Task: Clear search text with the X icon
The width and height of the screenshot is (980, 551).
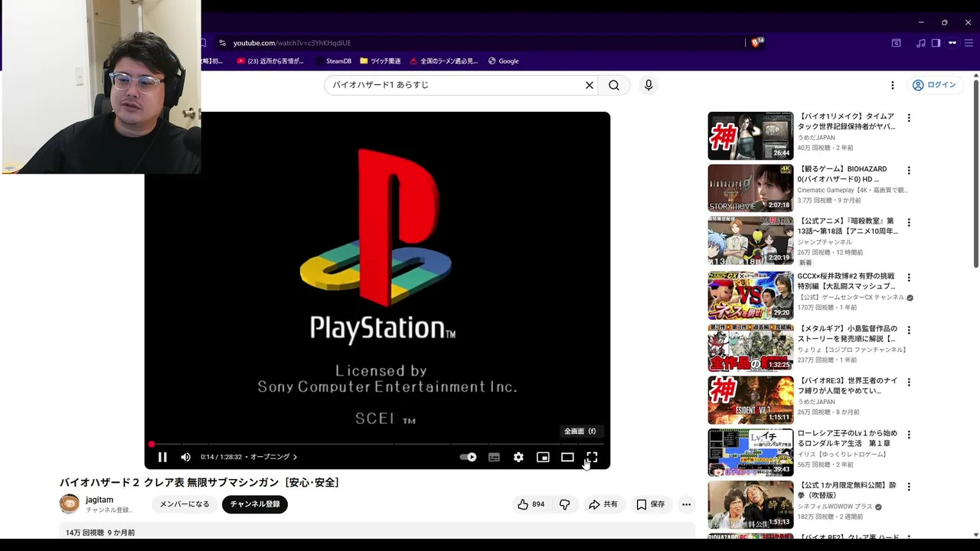Action: 590,85
